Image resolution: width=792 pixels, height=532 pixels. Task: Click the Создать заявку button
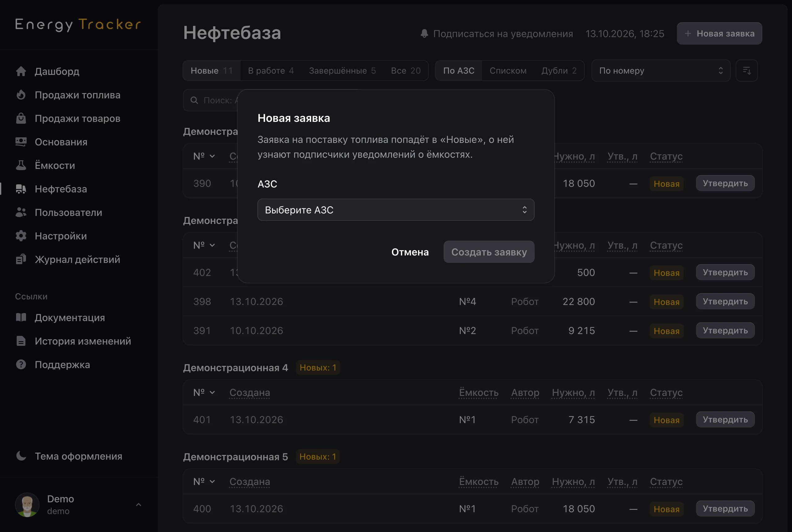tap(489, 252)
